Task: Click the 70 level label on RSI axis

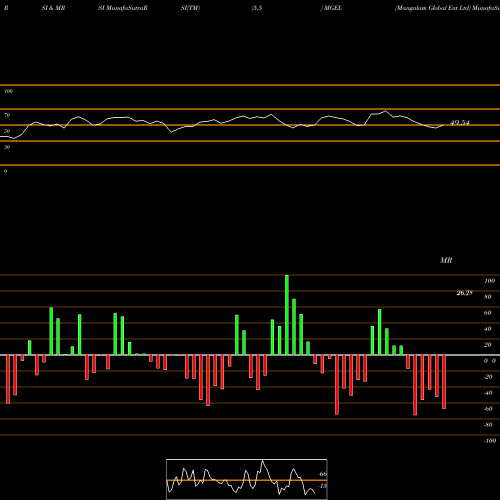Action: [x=7, y=115]
